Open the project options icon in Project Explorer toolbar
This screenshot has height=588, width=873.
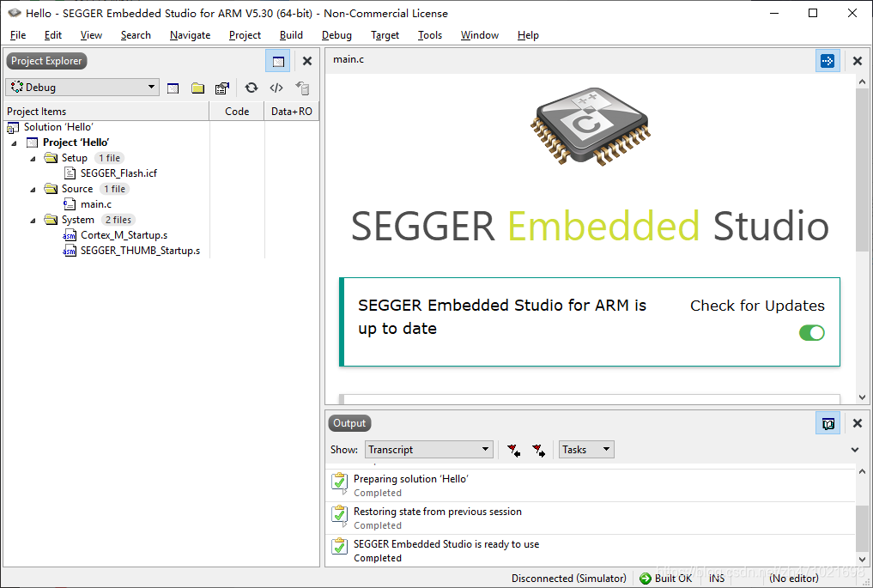click(222, 88)
